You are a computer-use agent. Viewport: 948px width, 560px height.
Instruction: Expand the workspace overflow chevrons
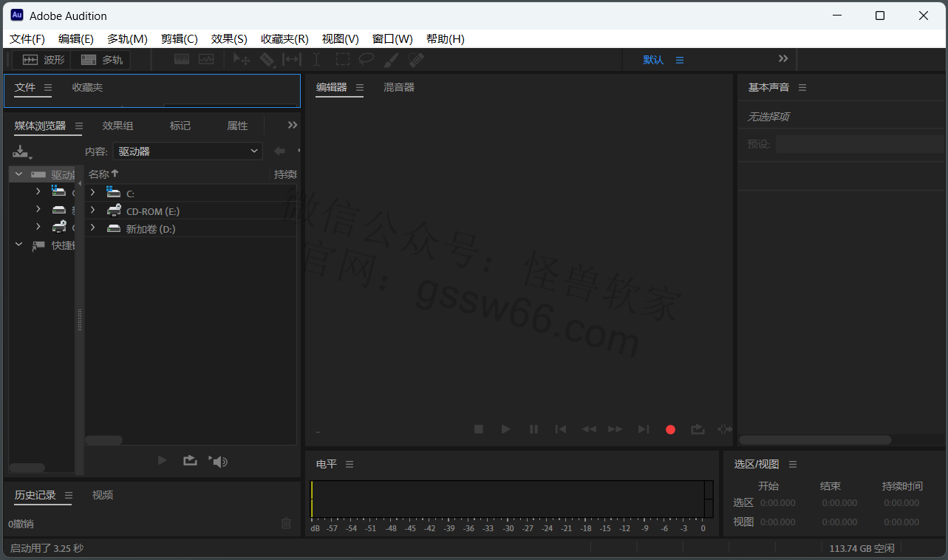point(783,58)
